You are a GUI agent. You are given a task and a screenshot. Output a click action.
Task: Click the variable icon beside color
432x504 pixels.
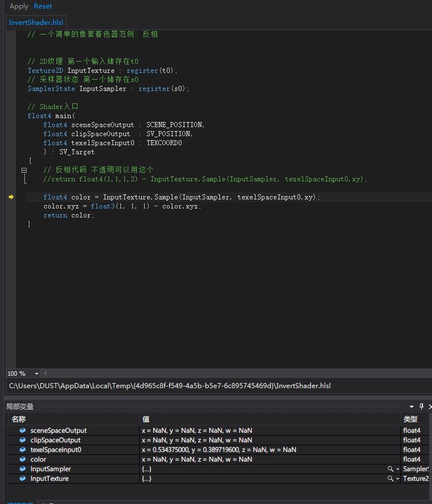[23, 459]
